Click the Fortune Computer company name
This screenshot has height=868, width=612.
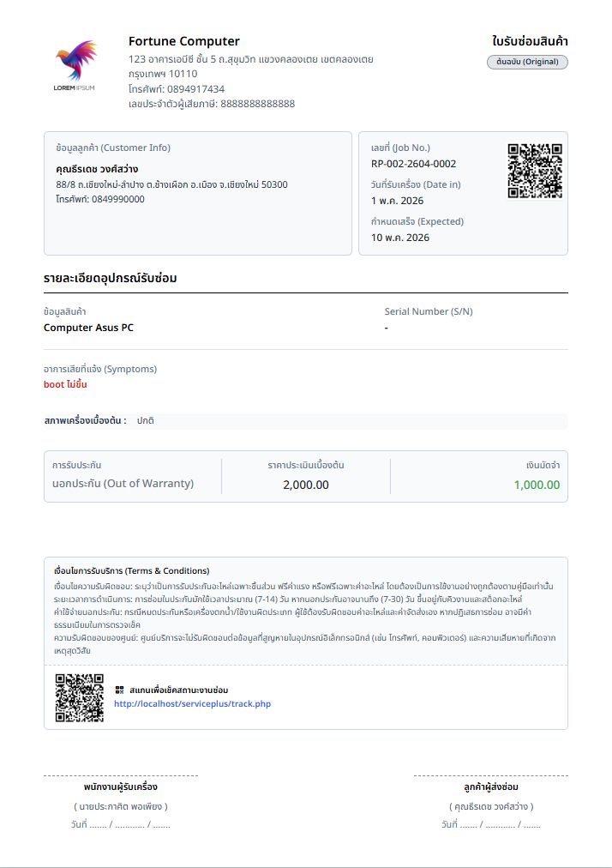(x=183, y=41)
